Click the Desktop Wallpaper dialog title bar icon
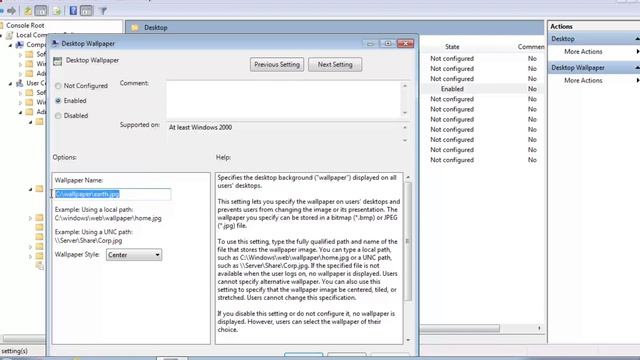Image resolution: width=640 pixels, height=360 pixels. (x=56, y=43)
